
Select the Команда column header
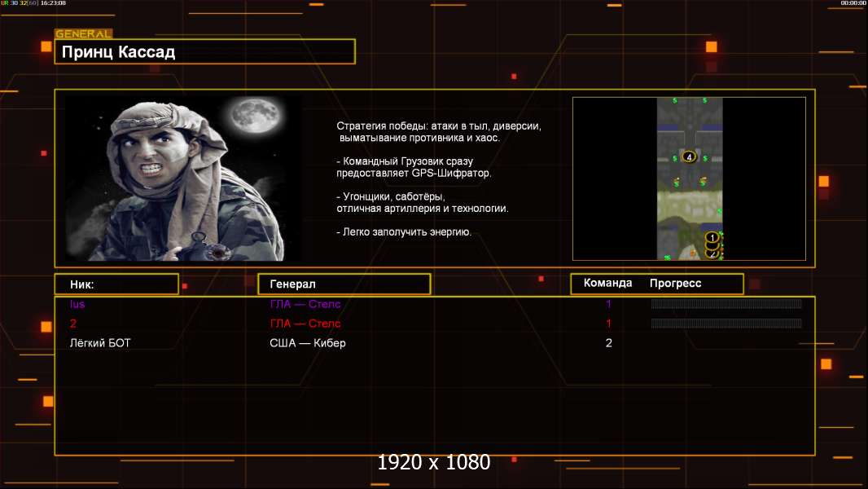coord(607,283)
